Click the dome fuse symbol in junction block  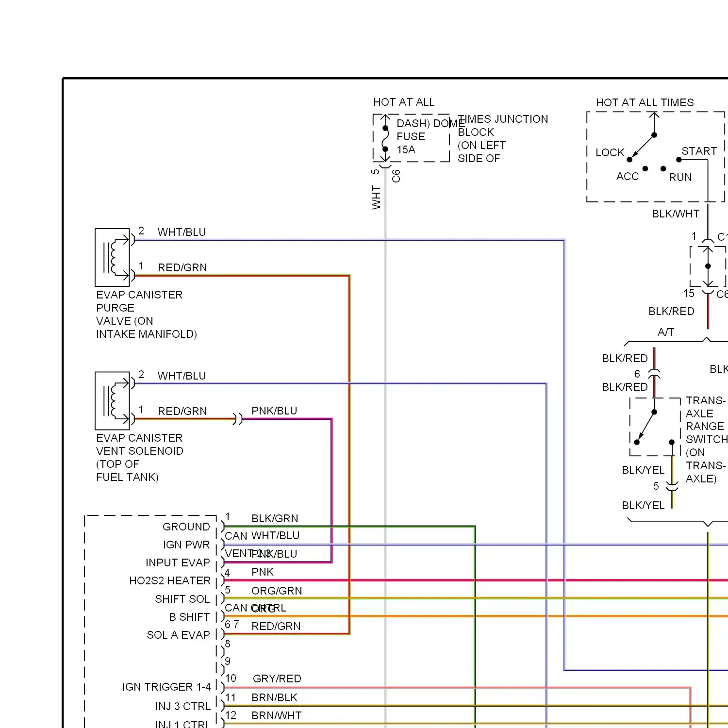[x=385, y=139]
